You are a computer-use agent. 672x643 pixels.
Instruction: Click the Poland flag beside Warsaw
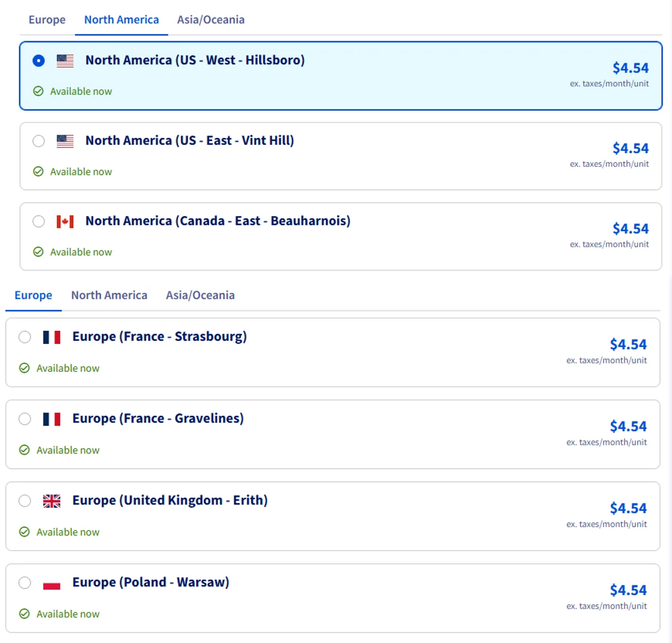tap(52, 583)
